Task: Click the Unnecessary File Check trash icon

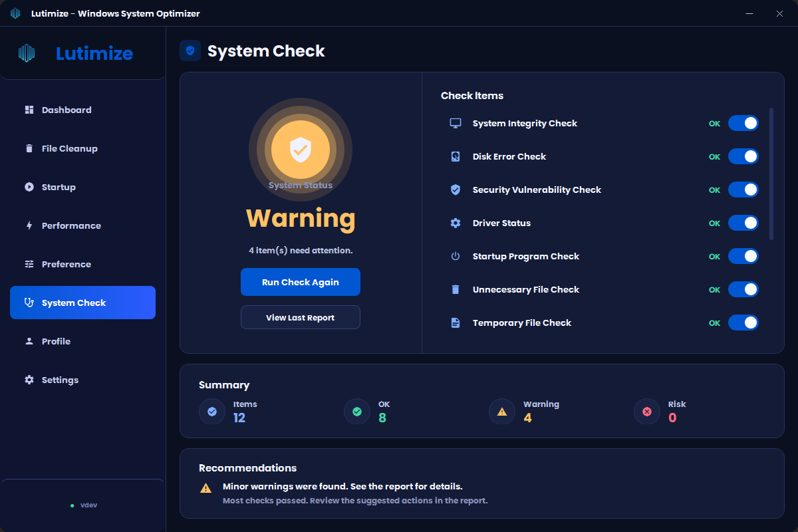Action: pyautogui.click(x=456, y=290)
